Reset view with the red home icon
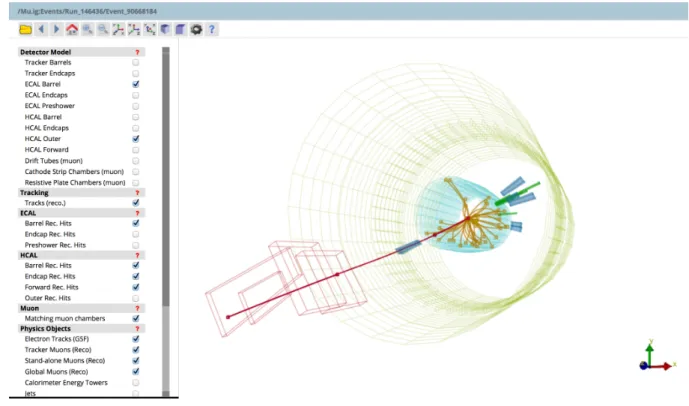This screenshot has height=406, width=689. pyautogui.click(x=72, y=29)
